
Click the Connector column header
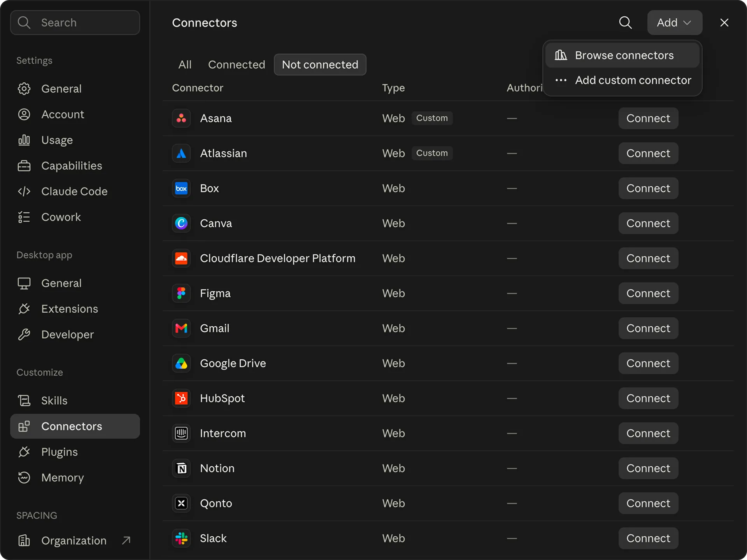point(198,88)
